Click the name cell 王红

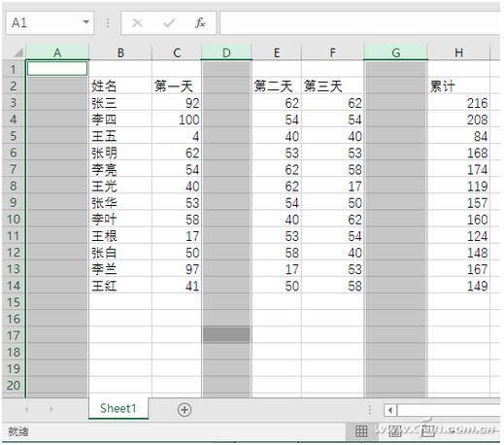120,286
